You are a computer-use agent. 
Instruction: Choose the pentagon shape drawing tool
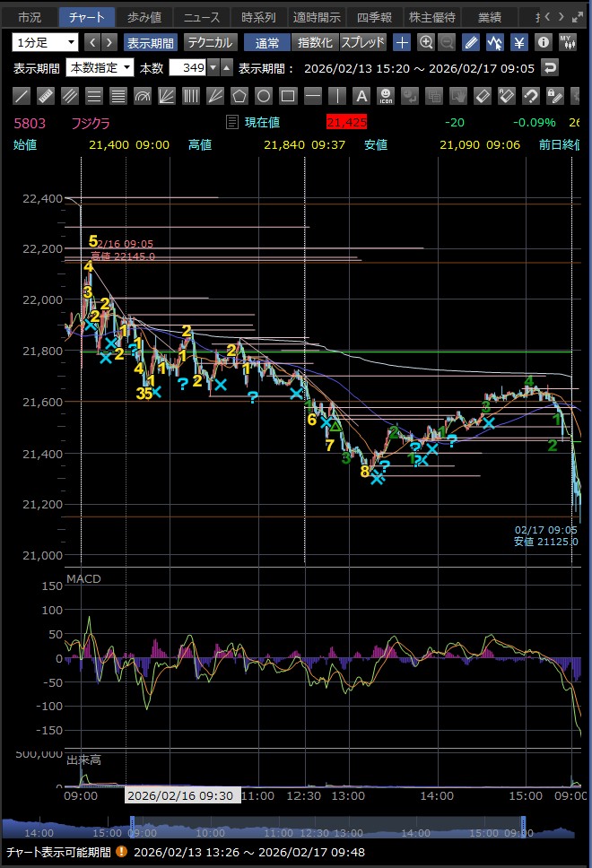point(239,95)
